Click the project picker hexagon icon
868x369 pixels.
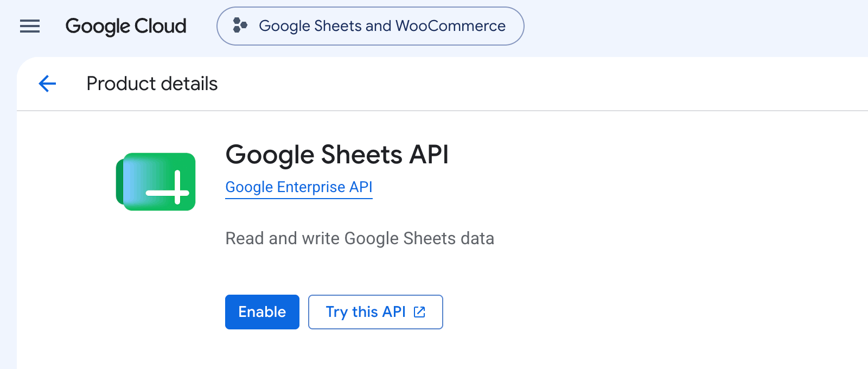(240, 26)
